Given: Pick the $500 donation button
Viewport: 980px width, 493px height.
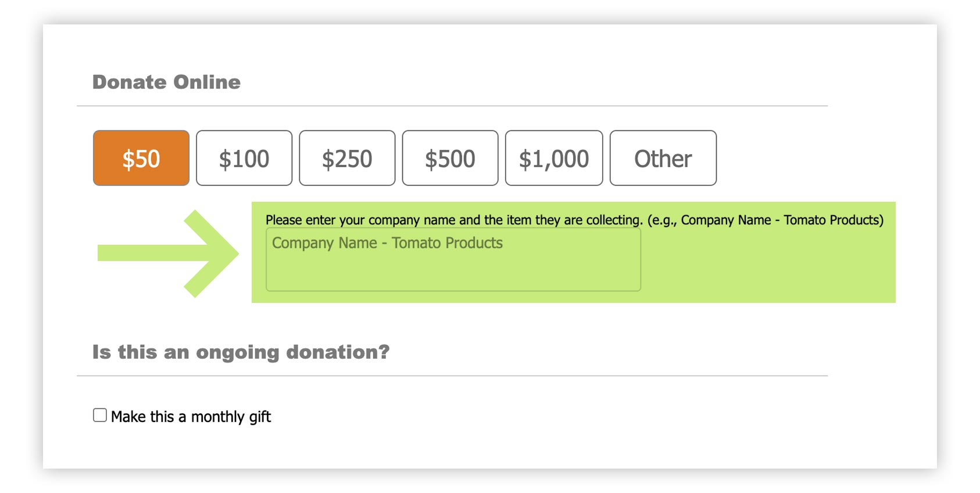Looking at the screenshot, I should pyautogui.click(x=450, y=158).
